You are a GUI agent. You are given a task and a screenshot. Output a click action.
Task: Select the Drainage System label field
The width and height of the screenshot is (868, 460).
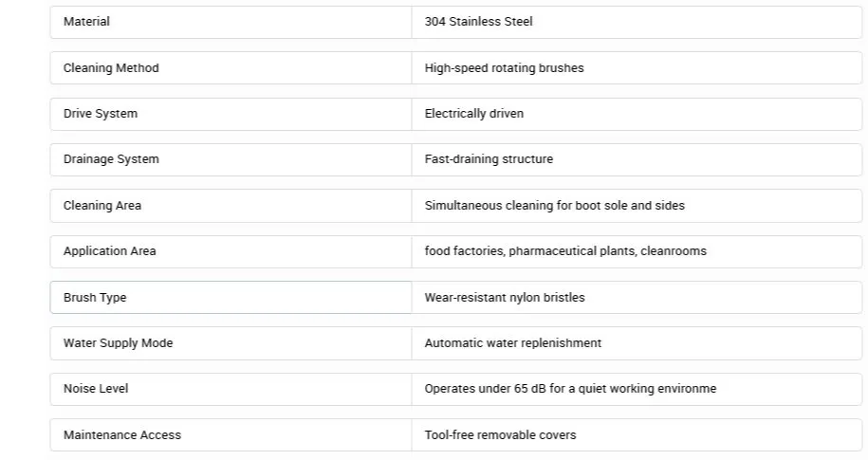pyautogui.click(x=231, y=159)
